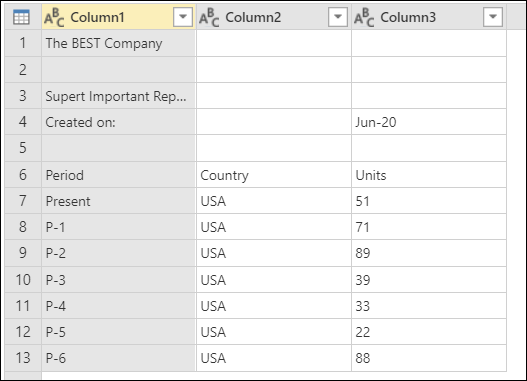Click the 'Supert Important Rep...' cell
This screenshot has height=381, width=527.
[119, 96]
